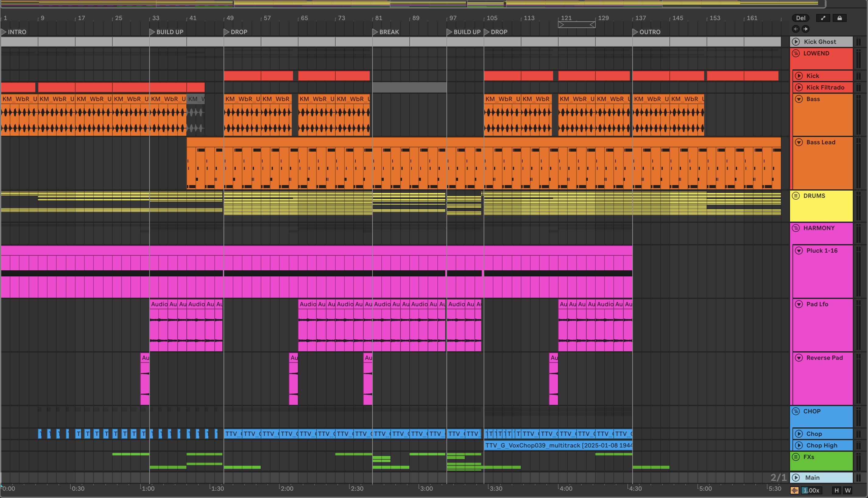Click the Kick Ghost track level meter
Viewport: 868px width, 498px height.
point(859,42)
